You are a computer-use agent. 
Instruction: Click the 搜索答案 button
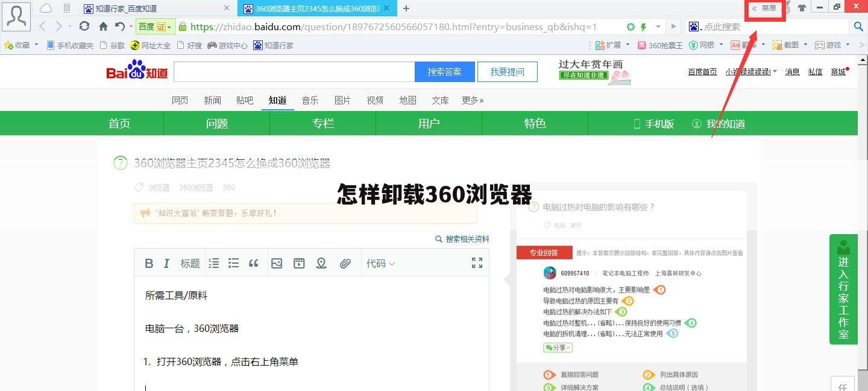click(445, 72)
